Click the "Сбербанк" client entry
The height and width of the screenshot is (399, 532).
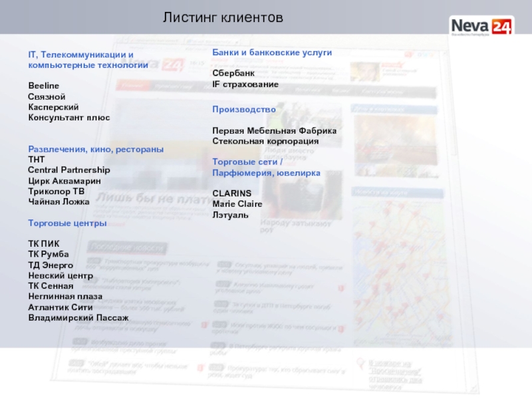[x=233, y=73]
